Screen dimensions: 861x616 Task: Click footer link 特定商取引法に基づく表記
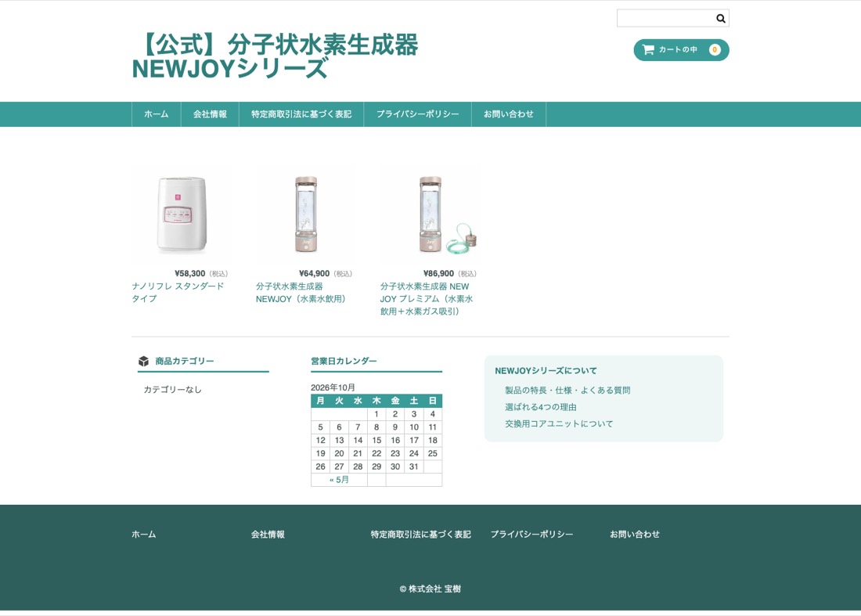420,534
